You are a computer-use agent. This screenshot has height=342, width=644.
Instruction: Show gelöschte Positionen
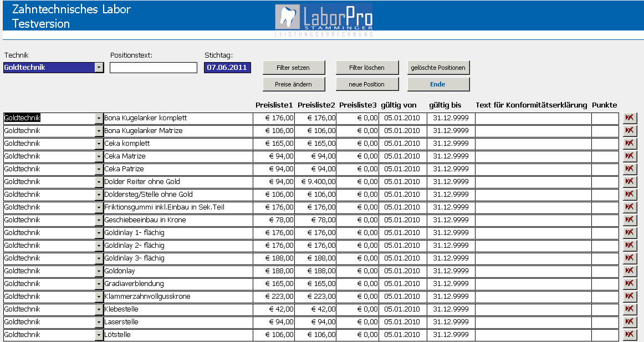[438, 68]
